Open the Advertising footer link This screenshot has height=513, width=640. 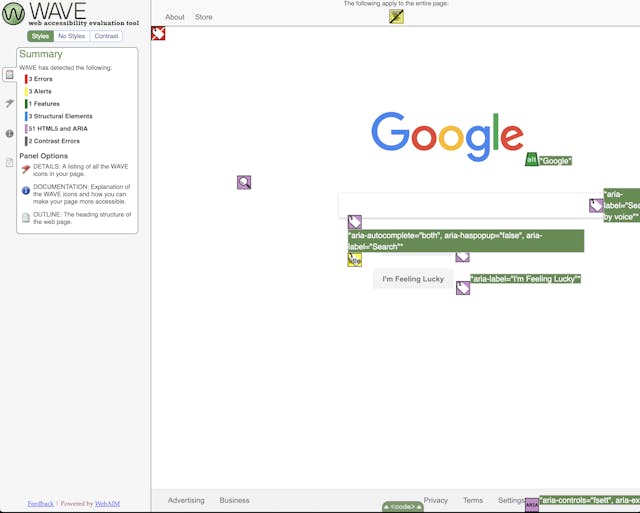coord(186,500)
